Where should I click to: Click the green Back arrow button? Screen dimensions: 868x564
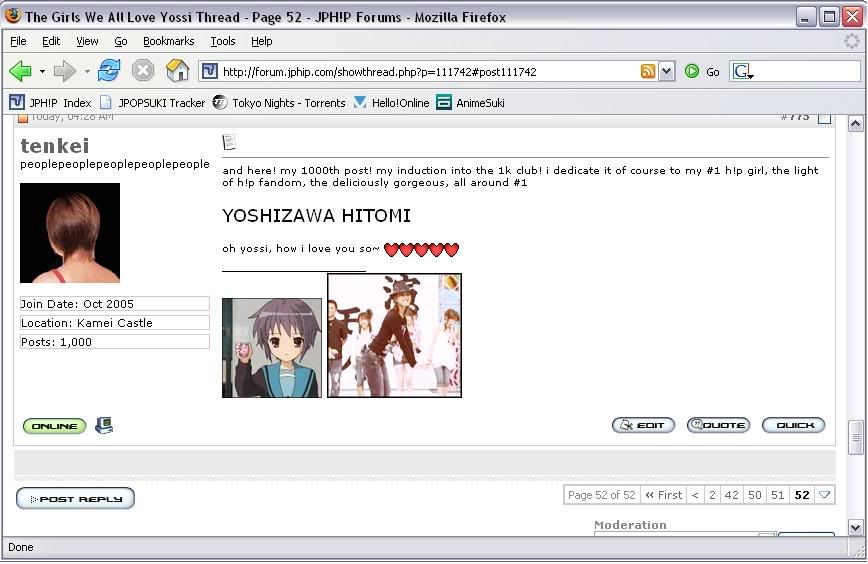tap(20, 71)
